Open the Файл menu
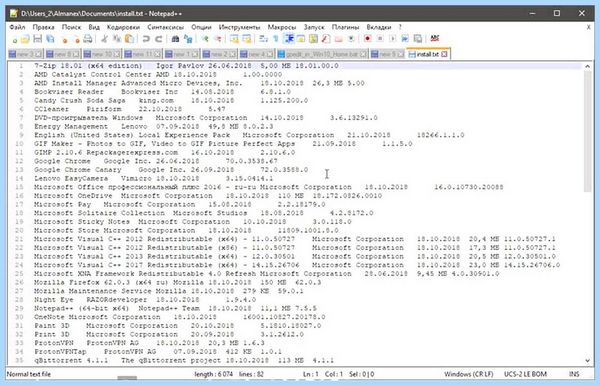Screen dimensions: 600x386 [x=17, y=27]
